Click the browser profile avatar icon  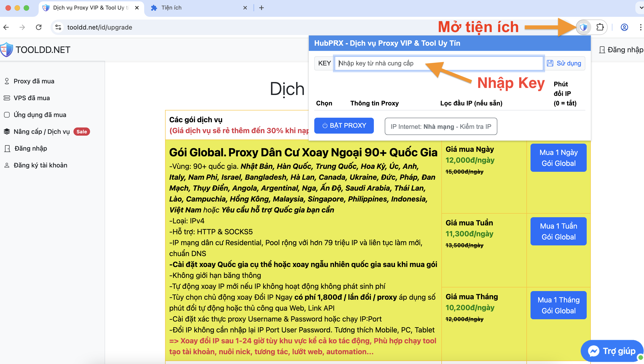624,27
